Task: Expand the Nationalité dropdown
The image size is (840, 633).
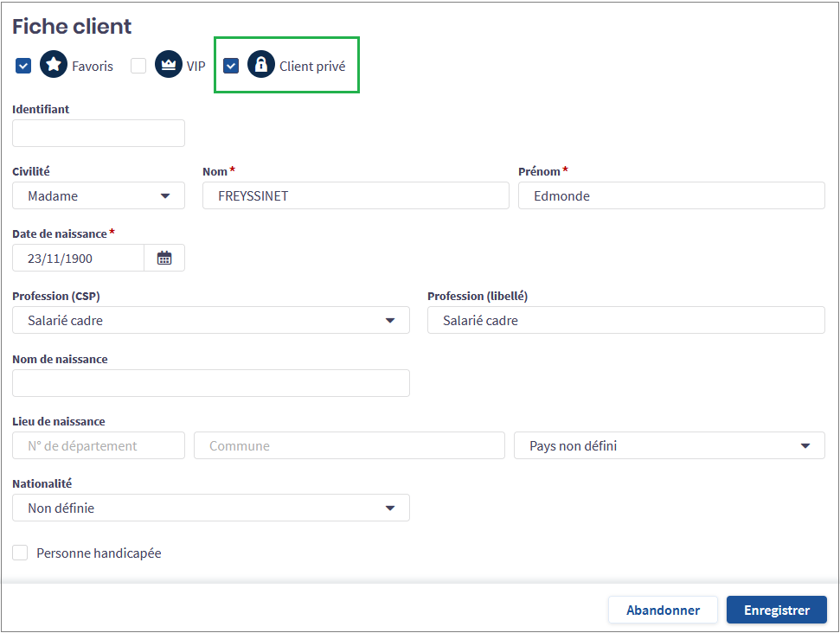Action: 210,508
